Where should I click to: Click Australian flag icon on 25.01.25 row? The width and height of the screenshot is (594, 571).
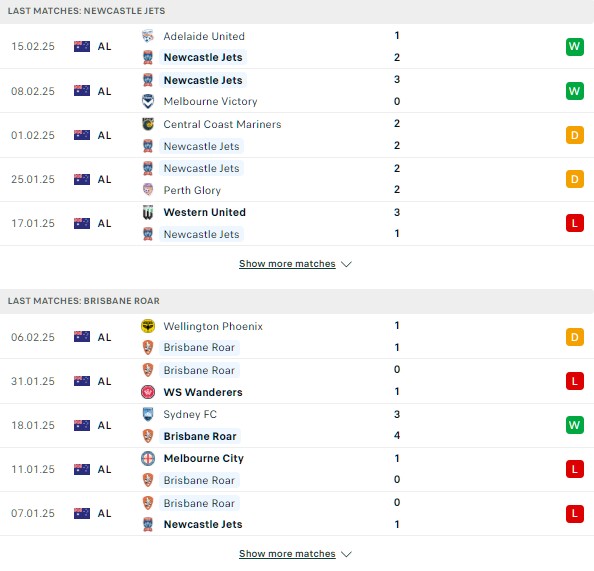coord(82,179)
